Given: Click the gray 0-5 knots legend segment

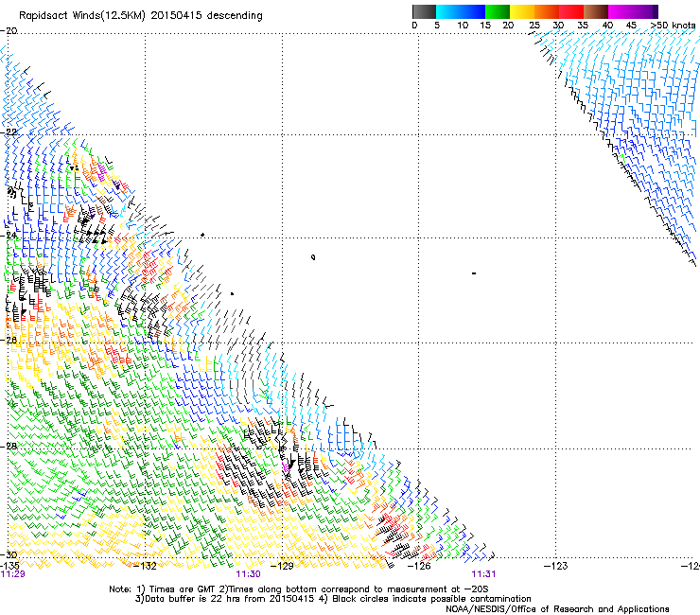Looking at the screenshot, I should 424,11.
